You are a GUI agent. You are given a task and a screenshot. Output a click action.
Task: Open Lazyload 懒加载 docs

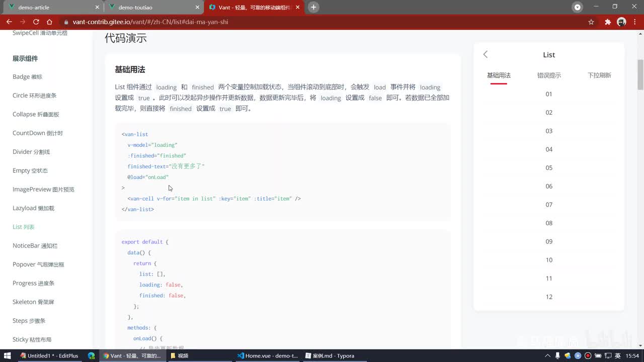coord(33,208)
